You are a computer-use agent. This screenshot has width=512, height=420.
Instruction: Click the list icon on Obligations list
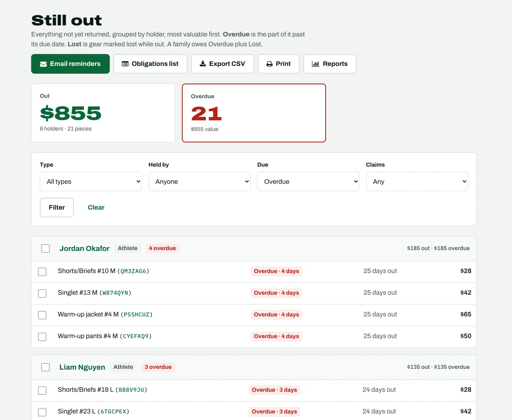(125, 64)
